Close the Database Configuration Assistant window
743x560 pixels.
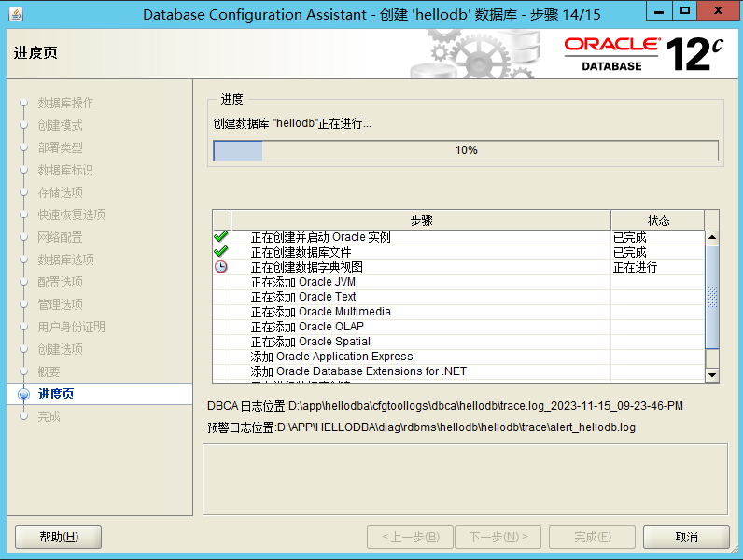[719, 11]
